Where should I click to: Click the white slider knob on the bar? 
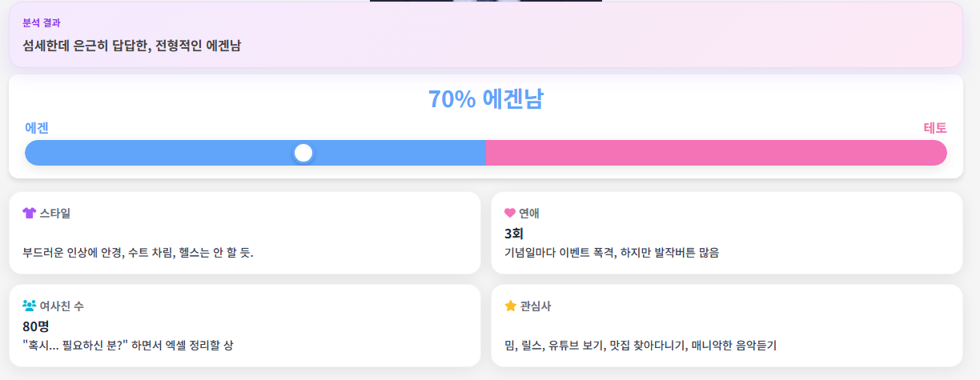pyautogui.click(x=303, y=153)
